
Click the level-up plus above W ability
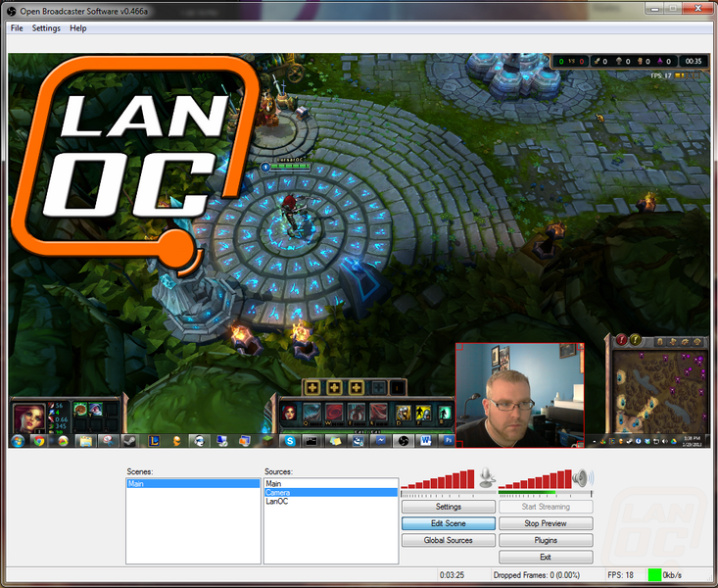pos(334,388)
